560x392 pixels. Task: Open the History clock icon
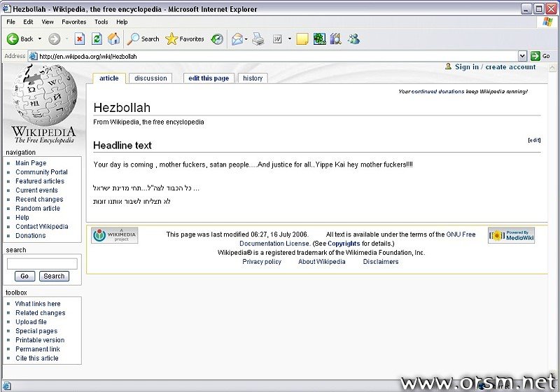pos(217,39)
